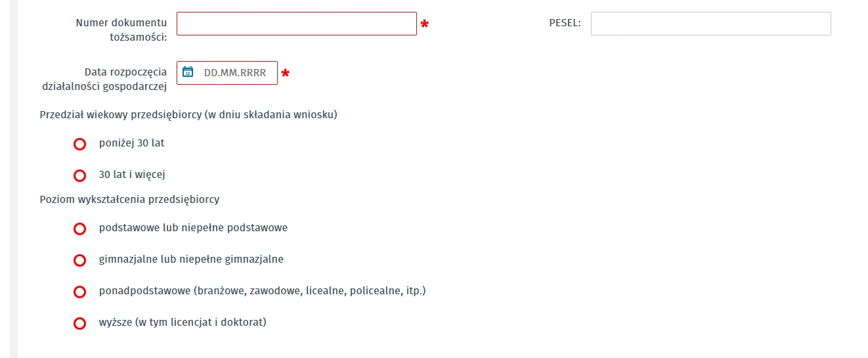
Task: Click the 'ponadpodstawowe (branżowe, zawodowe...)' label text
Action: pyautogui.click(x=263, y=290)
